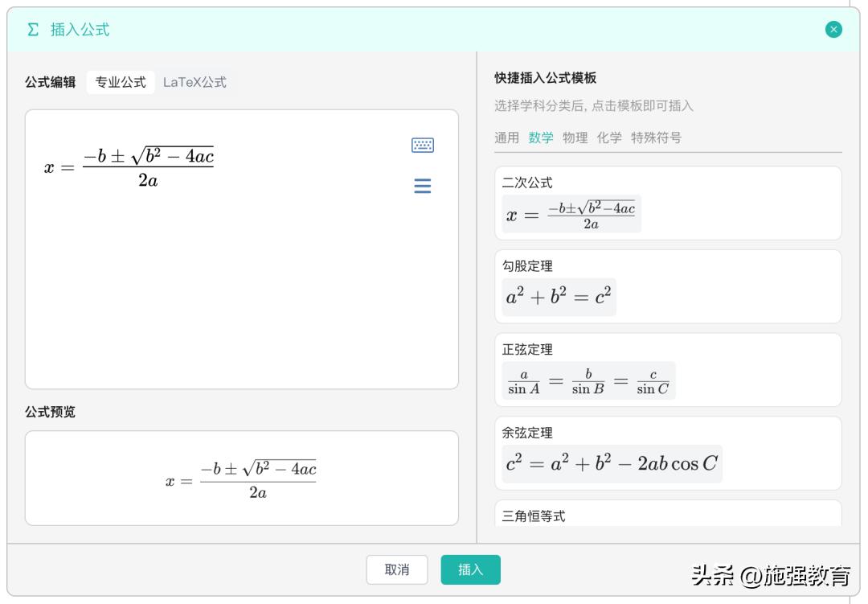Insert the 勾股定理 formula template

click(x=668, y=286)
